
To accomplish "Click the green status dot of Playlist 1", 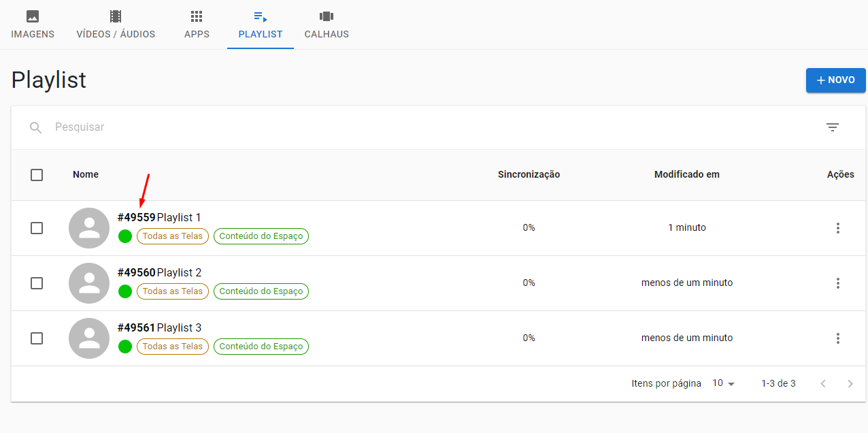I will (x=125, y=236).
